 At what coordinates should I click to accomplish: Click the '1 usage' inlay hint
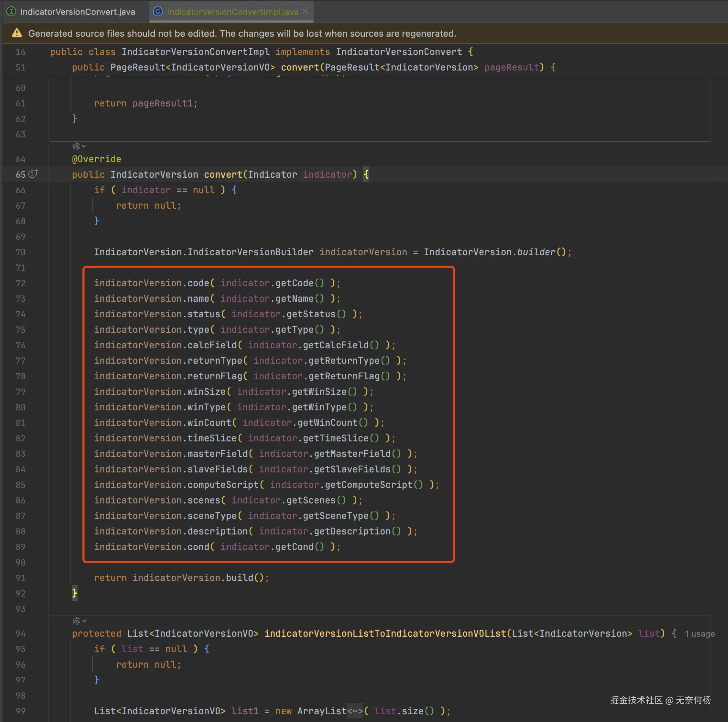tap(699, 634)
